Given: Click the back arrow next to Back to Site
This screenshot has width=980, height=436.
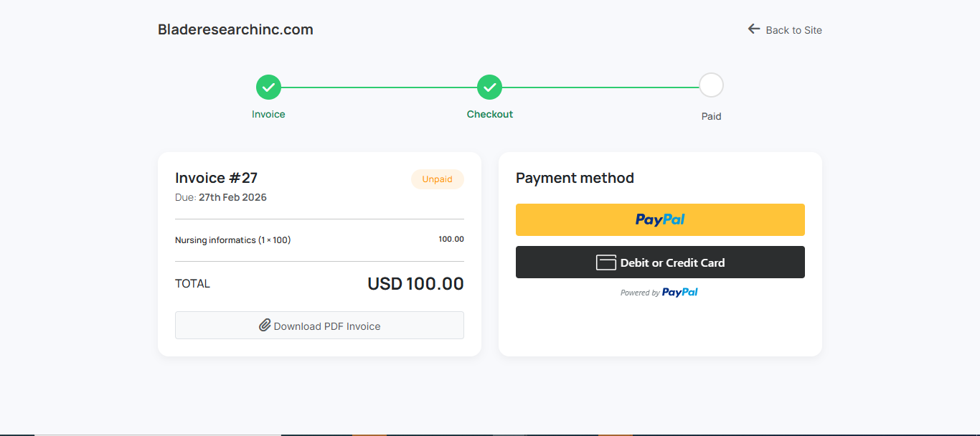Looking at the screenshot, I should [753, 29].
